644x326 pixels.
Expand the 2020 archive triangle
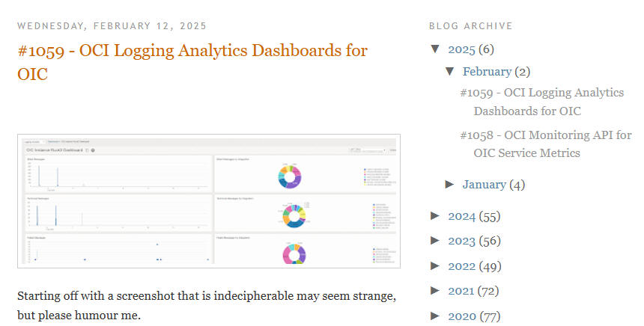tap(435, 316)
